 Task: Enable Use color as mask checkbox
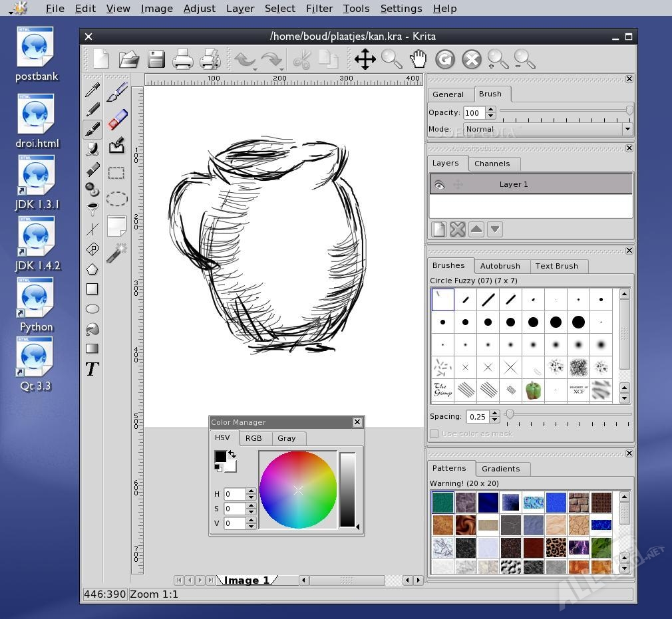click(434, 433)
